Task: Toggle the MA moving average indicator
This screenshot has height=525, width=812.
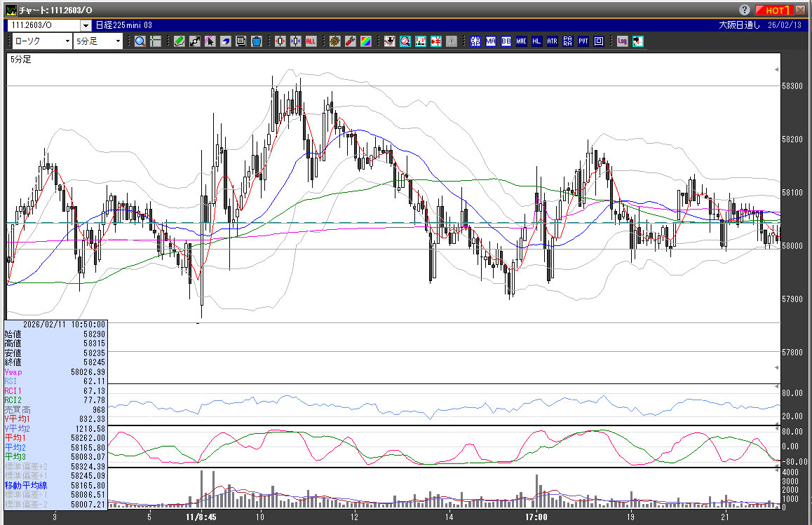Action: 491,41
